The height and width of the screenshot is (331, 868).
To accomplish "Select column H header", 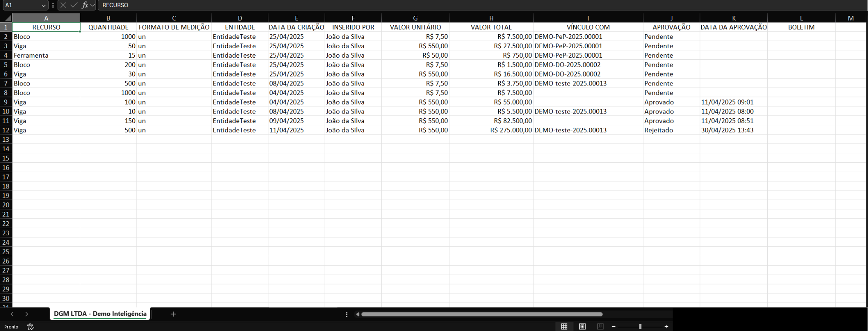I will pyautogui.click(x=491, y=18).
